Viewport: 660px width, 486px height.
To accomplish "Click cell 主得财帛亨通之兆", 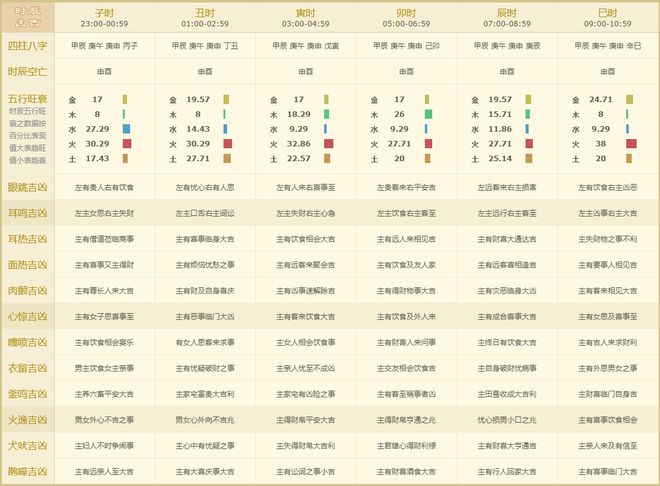I will 406,420.
